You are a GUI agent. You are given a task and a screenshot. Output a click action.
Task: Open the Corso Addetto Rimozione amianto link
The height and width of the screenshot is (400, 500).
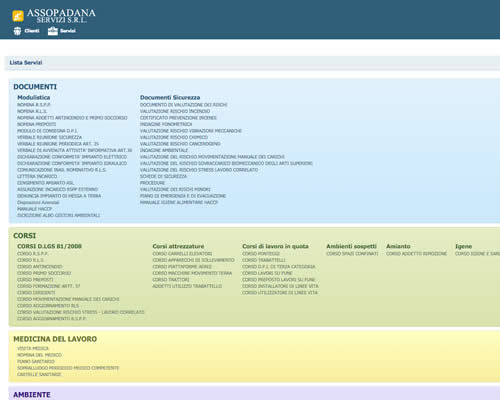coord(417,254)
